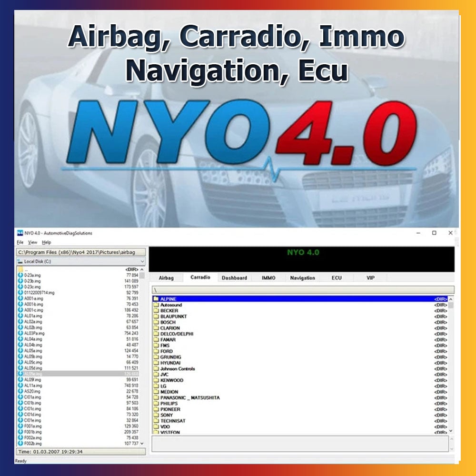This screenshot has height=476, width=476.
Task: Click the folder icon of Autosound
Action: [156, 305]
